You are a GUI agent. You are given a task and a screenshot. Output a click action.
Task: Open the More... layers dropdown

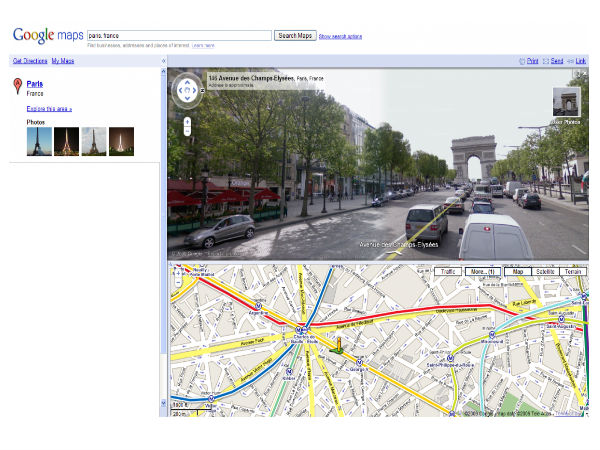click(x=482, y=272)
